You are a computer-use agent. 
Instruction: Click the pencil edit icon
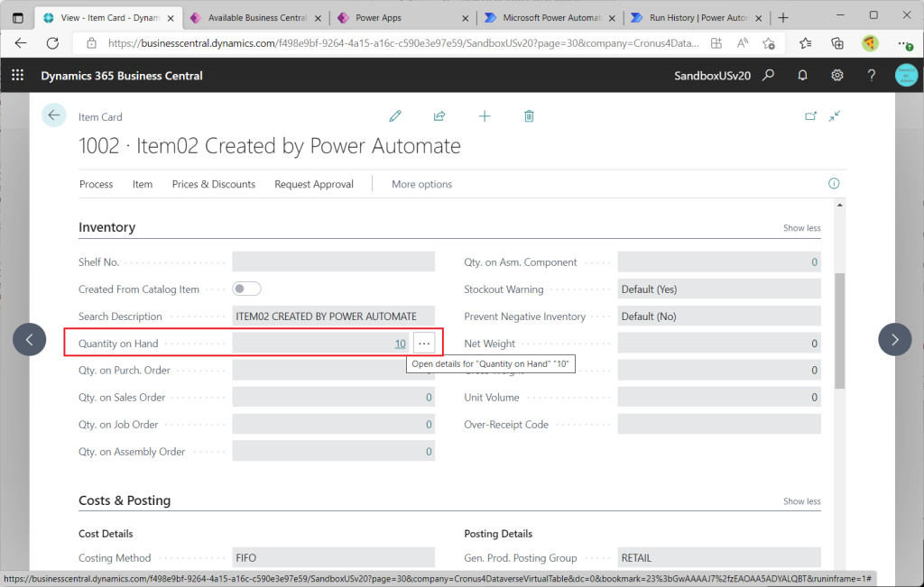[395, 116]
